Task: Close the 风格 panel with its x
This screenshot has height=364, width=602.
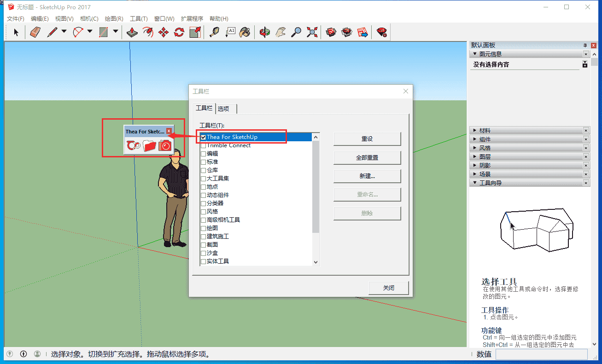Action: coord(586,148)
